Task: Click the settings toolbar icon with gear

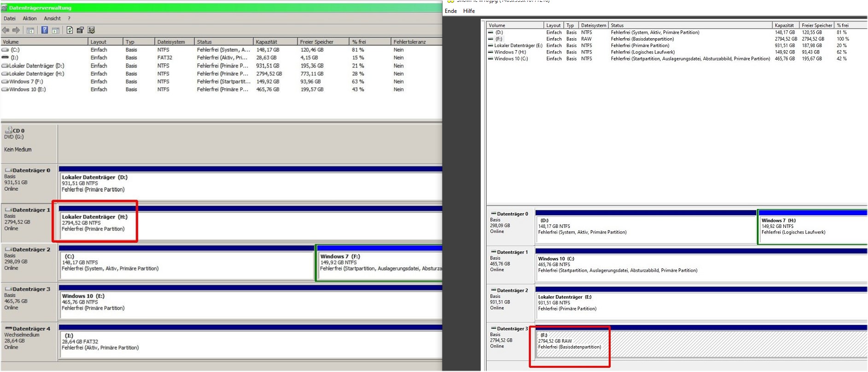Action: pyautogui.click(x=91, y=30)
